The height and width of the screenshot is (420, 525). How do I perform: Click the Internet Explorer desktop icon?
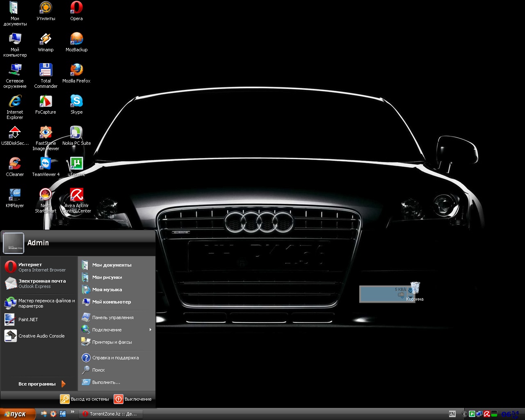pyautogui.click(x=15, y=107)
